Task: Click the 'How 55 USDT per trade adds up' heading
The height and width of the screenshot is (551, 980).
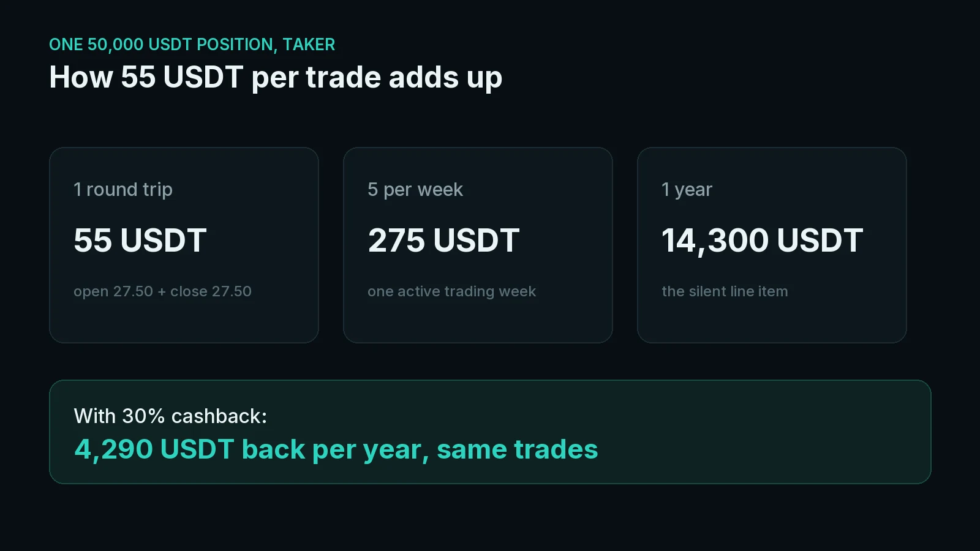Action: tap(276, 78)
